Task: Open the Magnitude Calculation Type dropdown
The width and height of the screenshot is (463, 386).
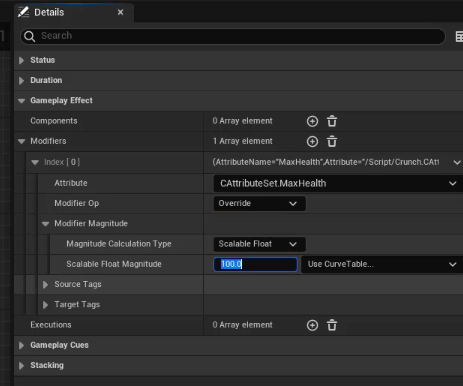Action: [259, 244]
